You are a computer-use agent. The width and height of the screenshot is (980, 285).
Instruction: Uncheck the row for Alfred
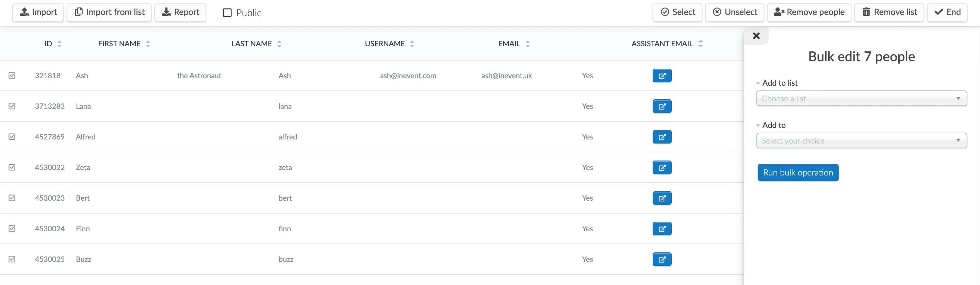[x=12, y=137]
